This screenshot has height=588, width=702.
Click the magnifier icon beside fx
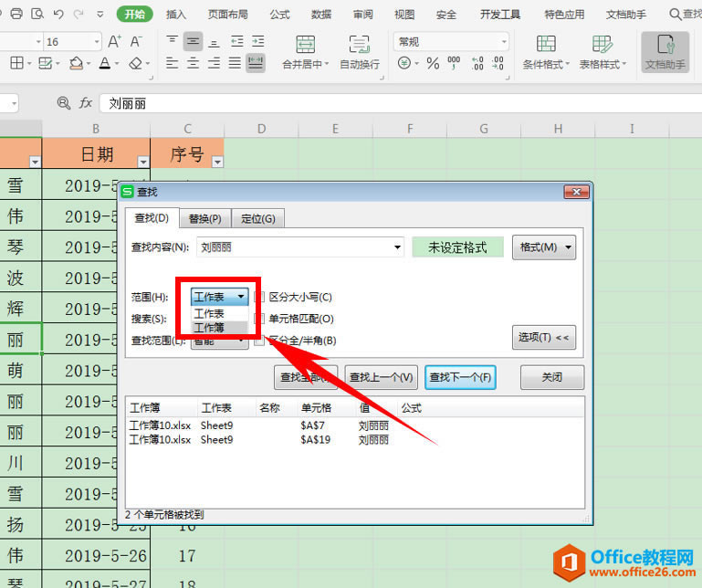pyautogui.click(x=64, y=103)
